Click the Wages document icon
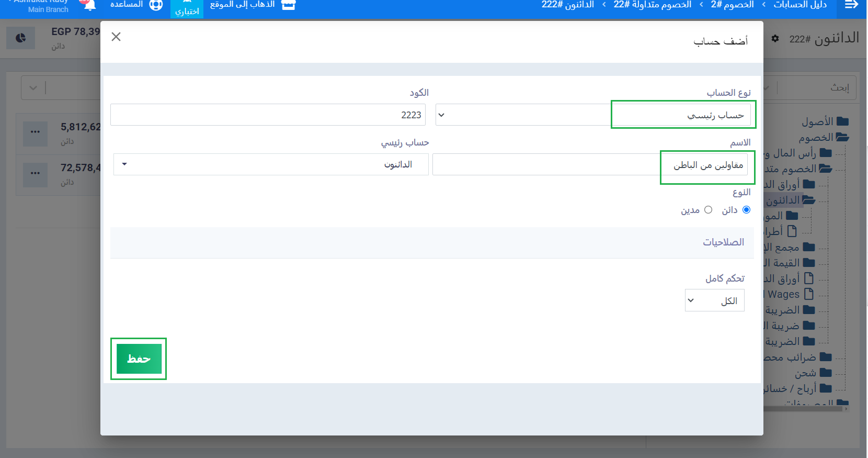868x458 pixels. click(809, 294)
